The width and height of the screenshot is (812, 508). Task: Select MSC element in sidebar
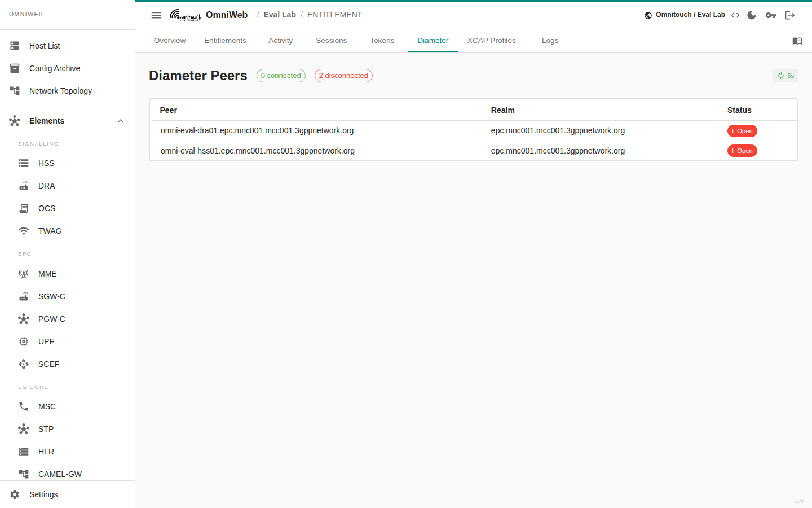point(68,406)
